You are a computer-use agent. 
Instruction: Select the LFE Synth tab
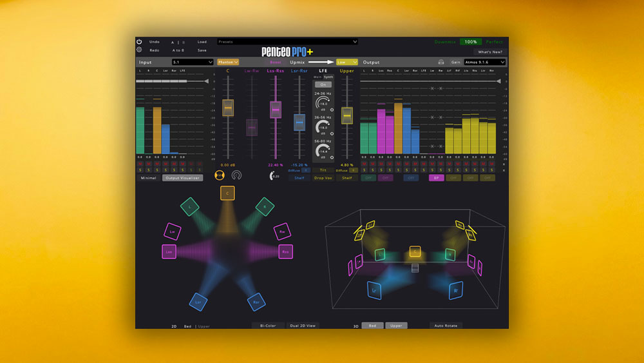(328, 77)
